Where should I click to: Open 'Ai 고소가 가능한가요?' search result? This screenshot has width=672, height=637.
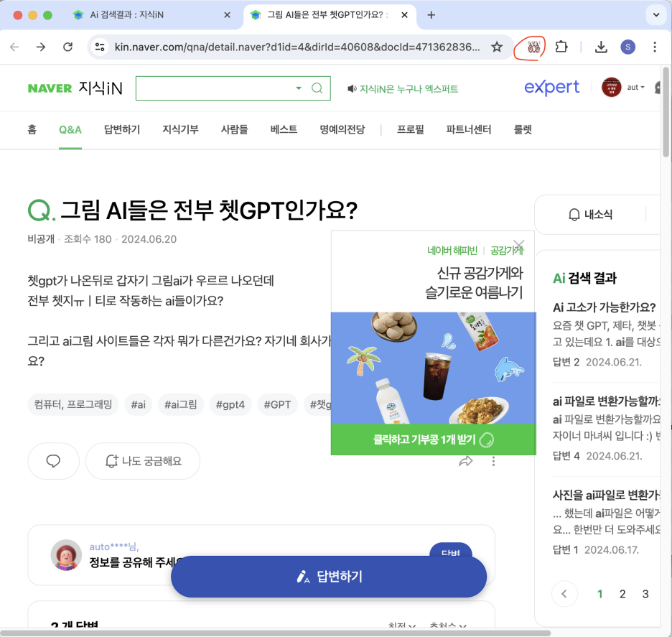point(604,307)
